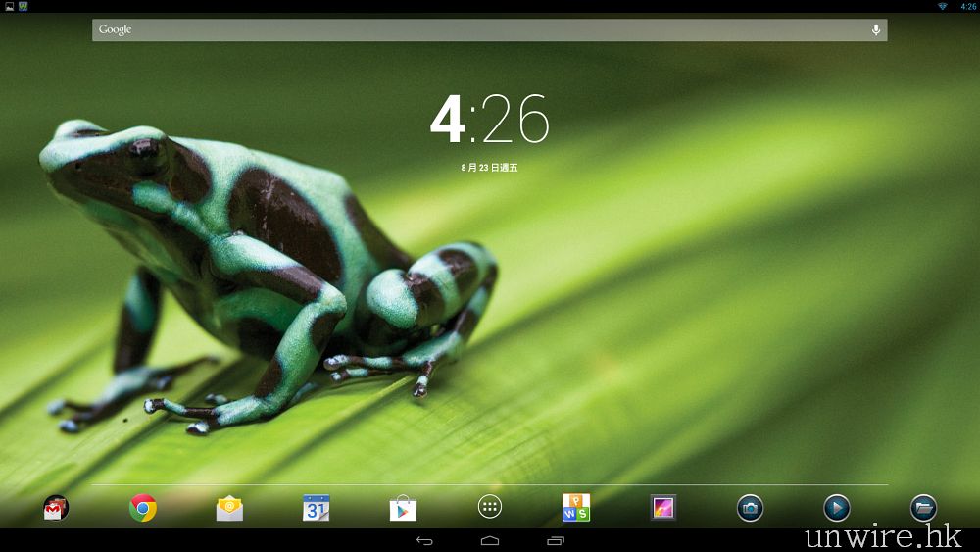Open the Calendar app
The image size is (980, 552).
(x=317, y=508)
